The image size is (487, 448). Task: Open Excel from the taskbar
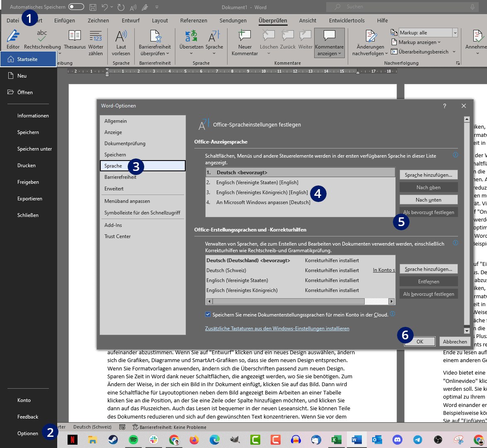tap(336, 440)
